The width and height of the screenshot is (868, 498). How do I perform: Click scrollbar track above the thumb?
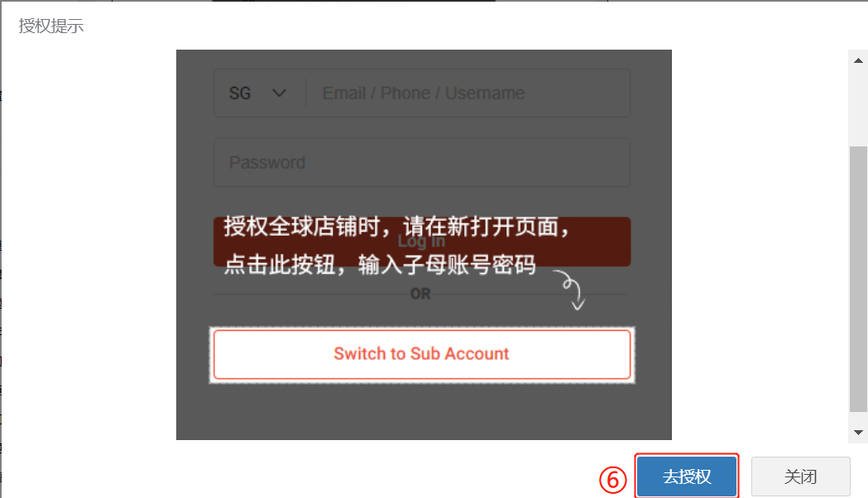858,108
